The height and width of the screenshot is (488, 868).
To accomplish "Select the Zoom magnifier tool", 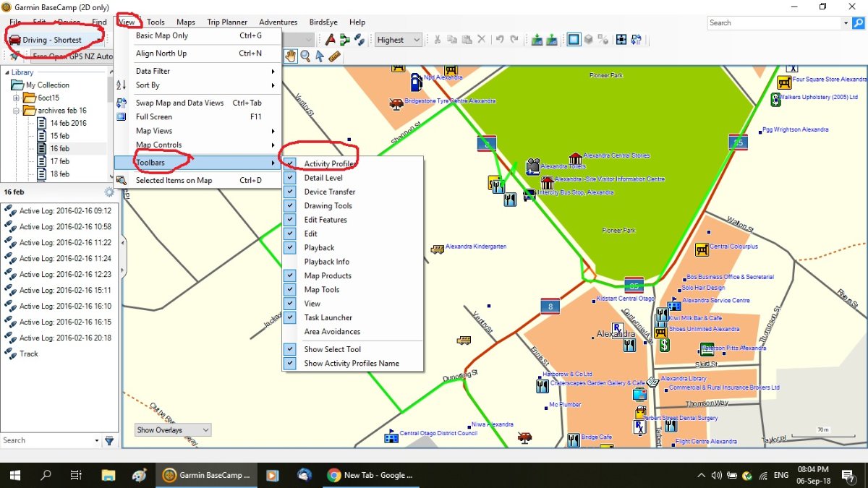I will 305,56.
